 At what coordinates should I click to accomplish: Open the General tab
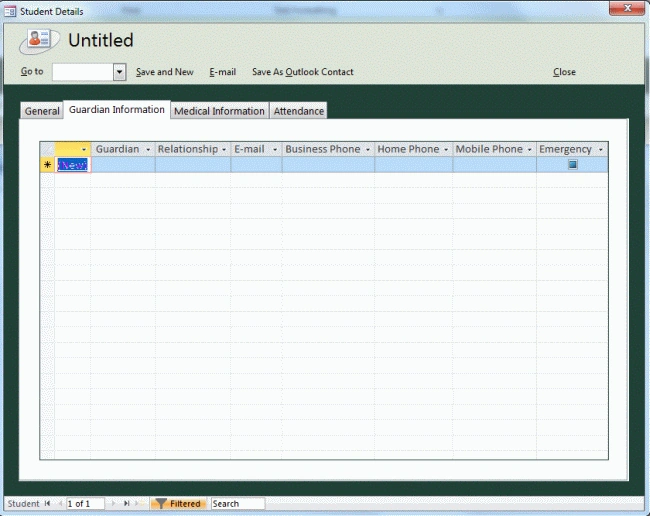[x=42, y=111]
